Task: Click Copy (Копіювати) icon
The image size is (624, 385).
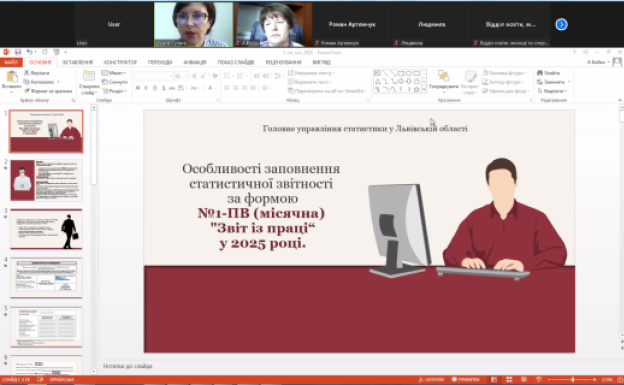Action: 27,82
